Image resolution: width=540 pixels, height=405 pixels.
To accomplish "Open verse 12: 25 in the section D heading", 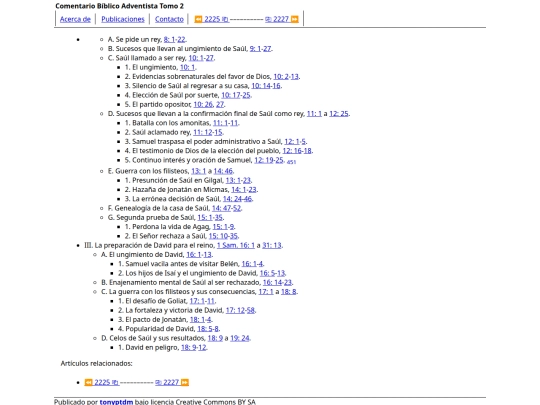I will 339,114.
